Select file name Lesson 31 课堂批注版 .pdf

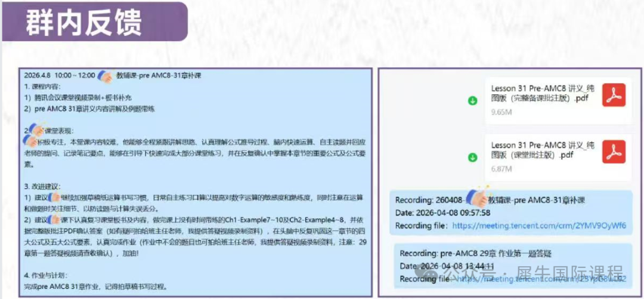click(543, 150)
